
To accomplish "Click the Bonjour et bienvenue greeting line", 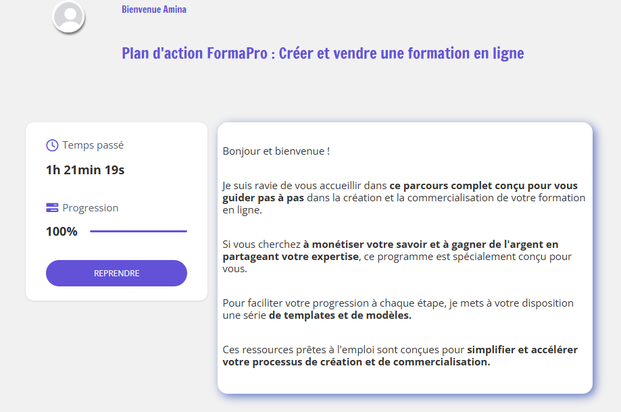I will [x=276, y=151].
